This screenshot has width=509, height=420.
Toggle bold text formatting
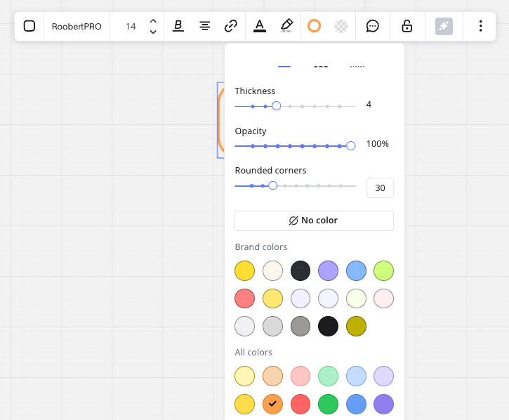tap(178, 26)
